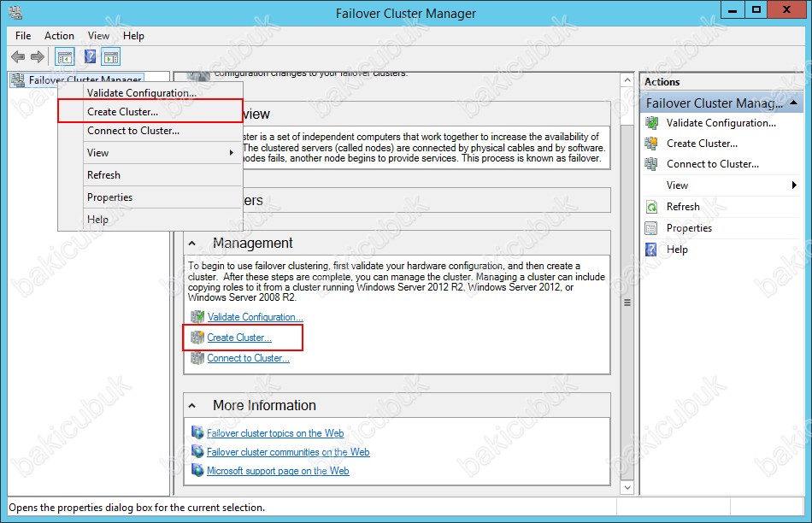
Task: Open Microsoft support page on the Web
Action: (x=278, y=471)
